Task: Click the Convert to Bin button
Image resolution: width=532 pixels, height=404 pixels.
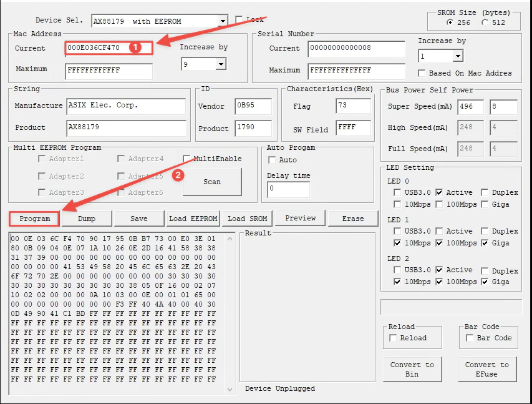Action: (x=412, y=369)
